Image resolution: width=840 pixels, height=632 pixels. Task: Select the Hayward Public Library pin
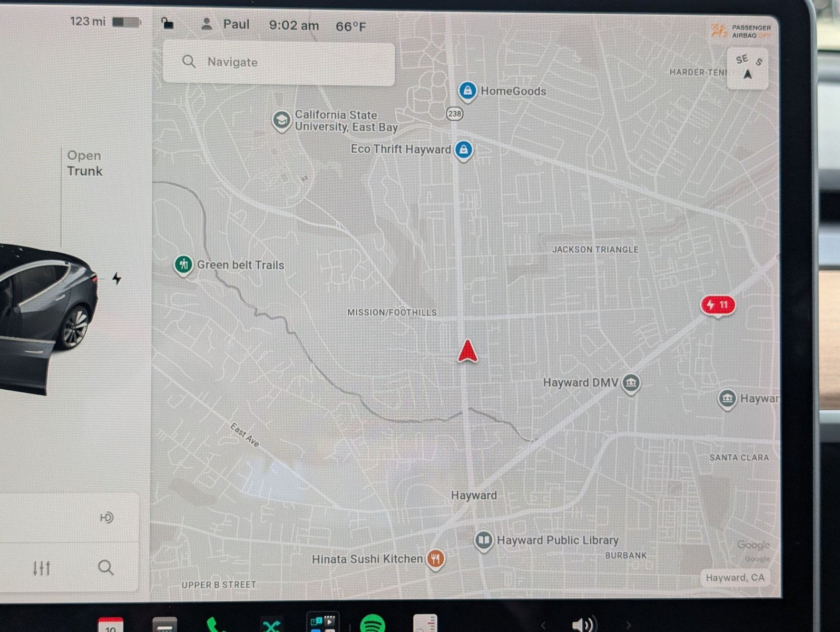pos(483,541)
